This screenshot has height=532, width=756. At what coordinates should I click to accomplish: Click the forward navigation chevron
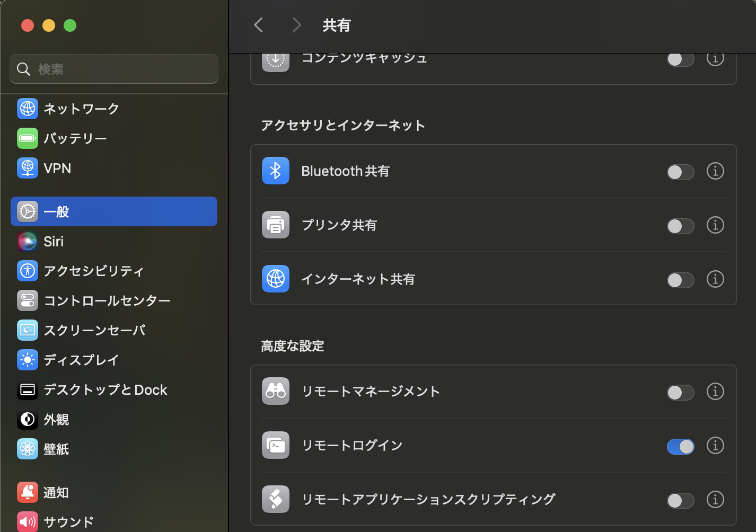(x=296, y=25)
